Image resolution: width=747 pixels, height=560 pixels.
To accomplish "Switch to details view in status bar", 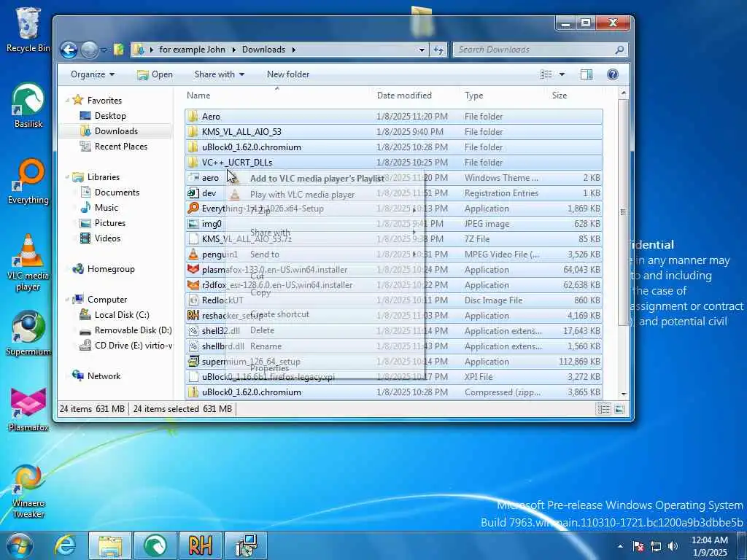I will [603, 409].
